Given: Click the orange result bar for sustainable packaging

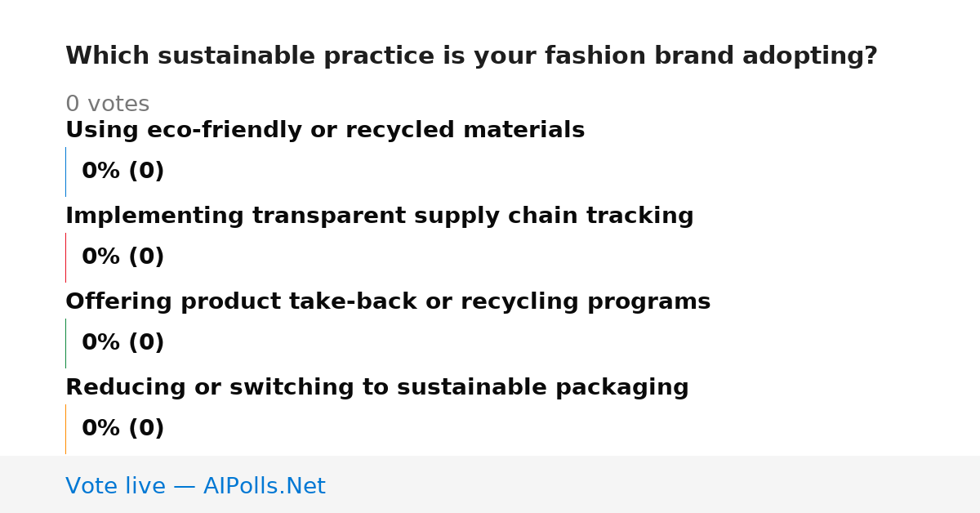Looking at the screenshot, I should [65, 429].
